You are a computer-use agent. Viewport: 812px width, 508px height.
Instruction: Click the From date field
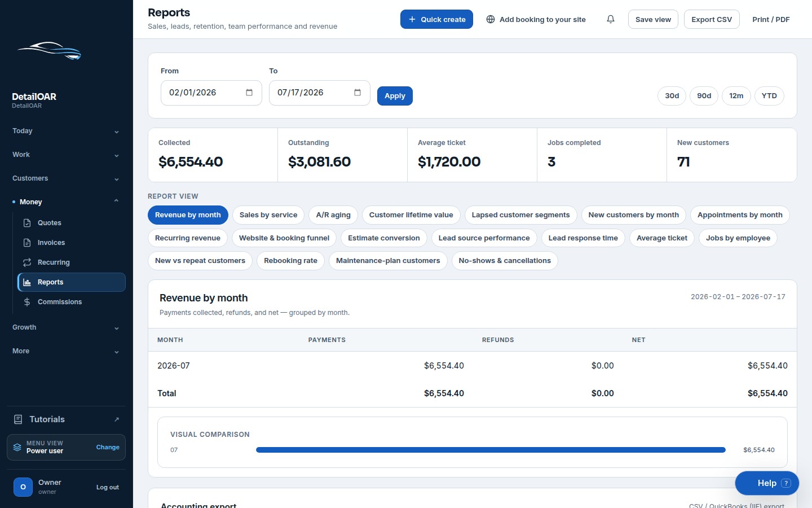pos(211,93)
